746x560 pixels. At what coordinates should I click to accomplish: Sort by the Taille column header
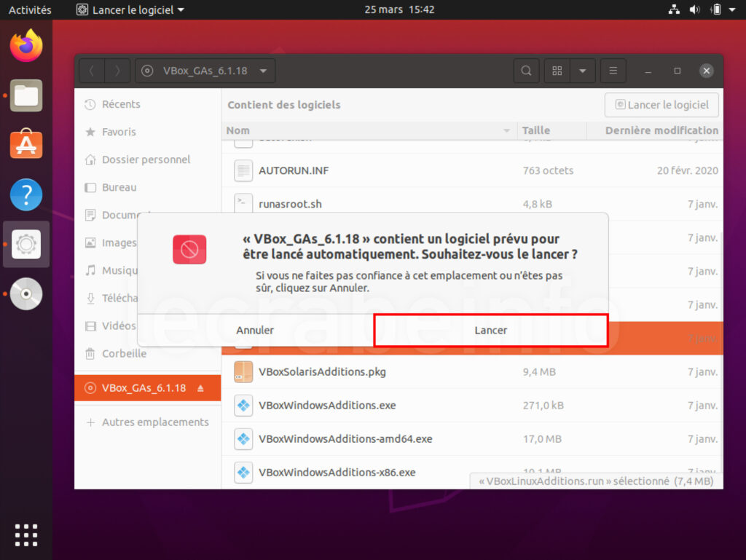pos(552,130)
